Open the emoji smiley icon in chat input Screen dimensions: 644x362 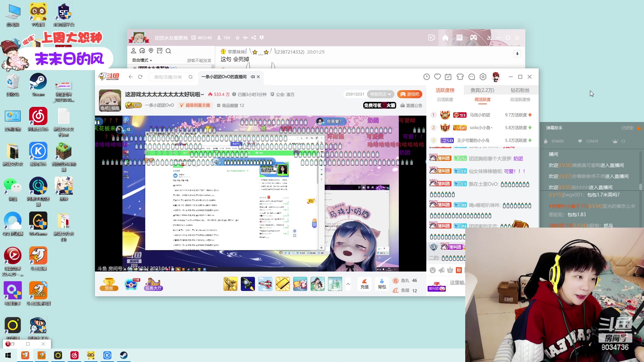(x=433, y=270)
